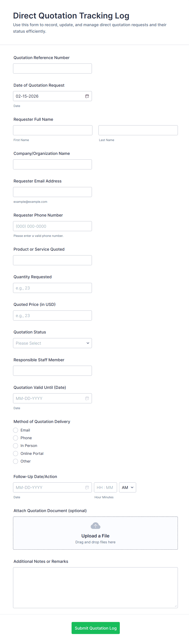This screenshot has width=189, height=644.
Task: Click follow-up Hour Minutes time field
Action: tap(105, 487)
